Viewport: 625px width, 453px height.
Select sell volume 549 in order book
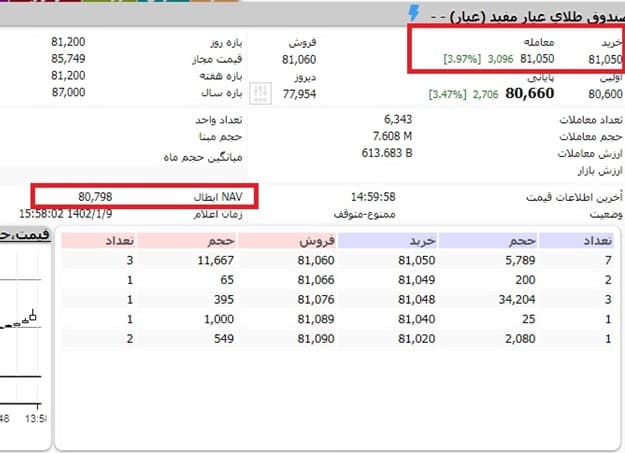pyautogui.click(x=224, y=339)
